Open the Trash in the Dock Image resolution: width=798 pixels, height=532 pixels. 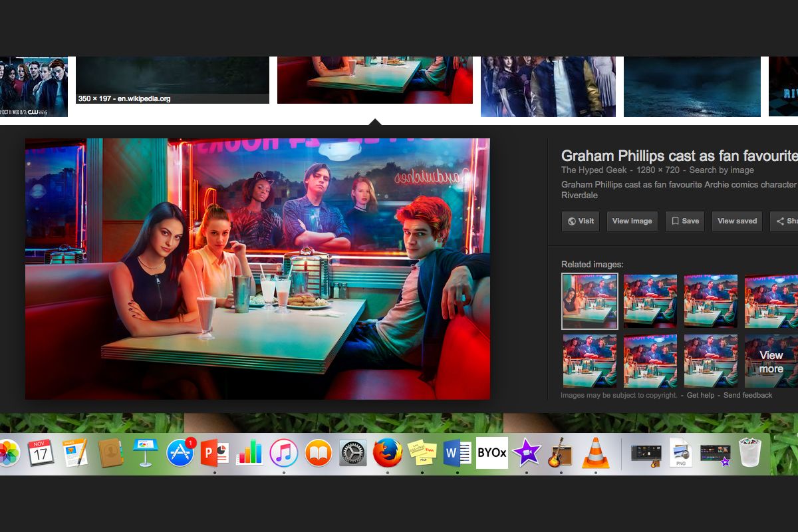(x=750, y=453)
